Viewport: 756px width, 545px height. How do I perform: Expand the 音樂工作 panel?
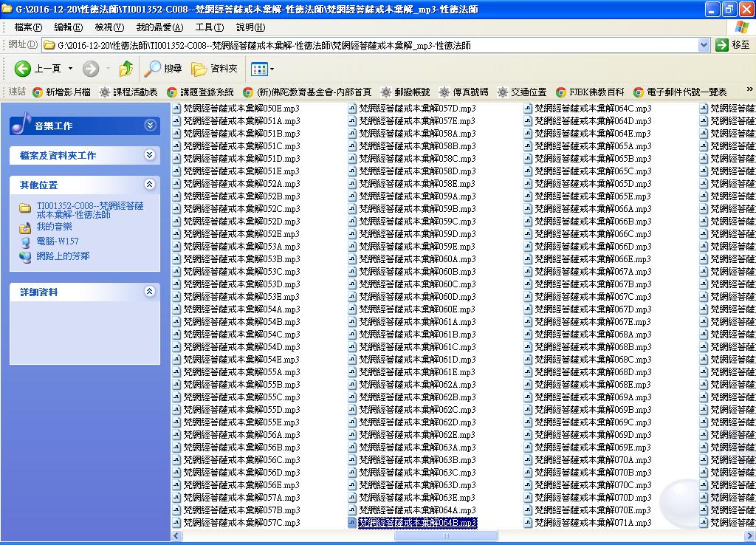[x=150, y=126]
